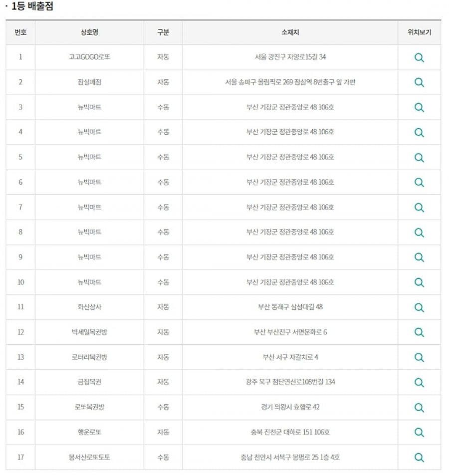
Task: Click the 상호명 column header
Action: pyautogui.click(x=89, y=32)
